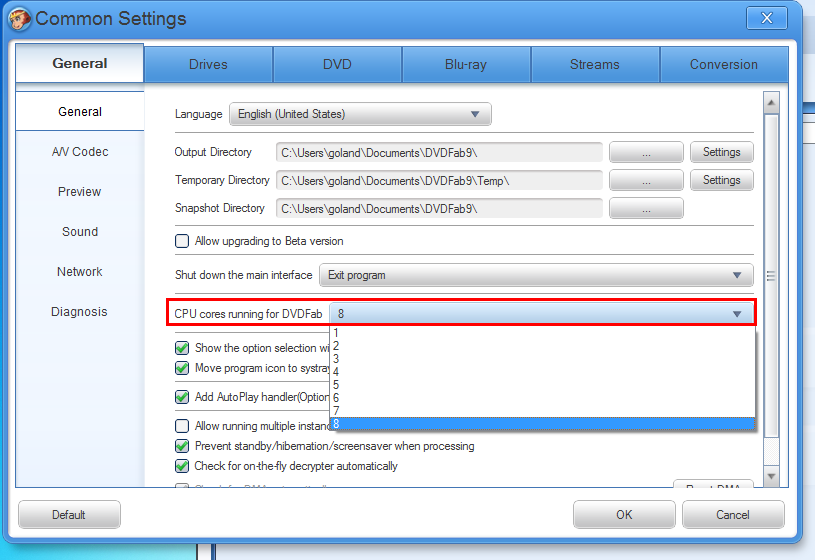Open A/V Codec settings in sidebar
The height and width of the screenshot is (560, 815).
(x=80, y=152)
